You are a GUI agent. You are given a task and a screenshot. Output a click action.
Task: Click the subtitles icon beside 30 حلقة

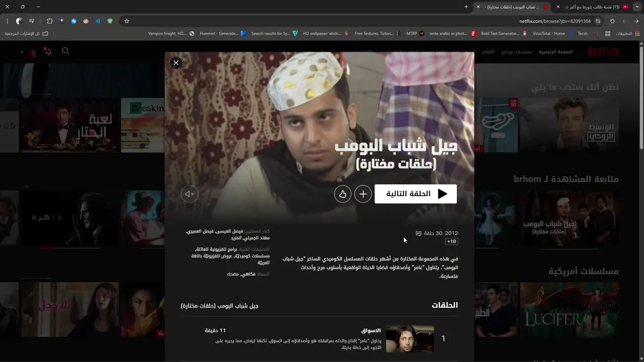pos(419,233)
